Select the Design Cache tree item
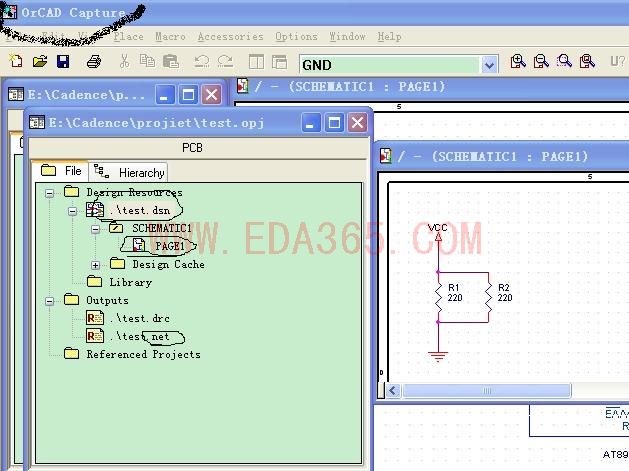The image size is (629, 471). (168, 264)
